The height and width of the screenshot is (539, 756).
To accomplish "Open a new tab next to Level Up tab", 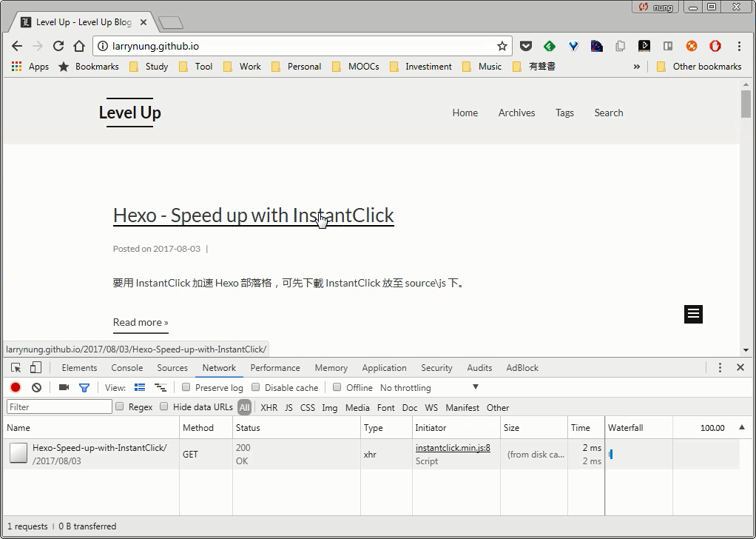I will coord(171,22).
